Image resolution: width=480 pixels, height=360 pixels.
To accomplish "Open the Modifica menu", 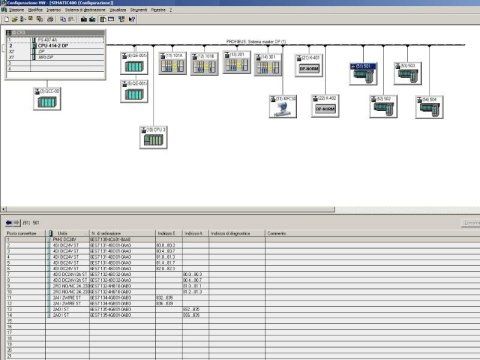I will click(x=35, y=10).
